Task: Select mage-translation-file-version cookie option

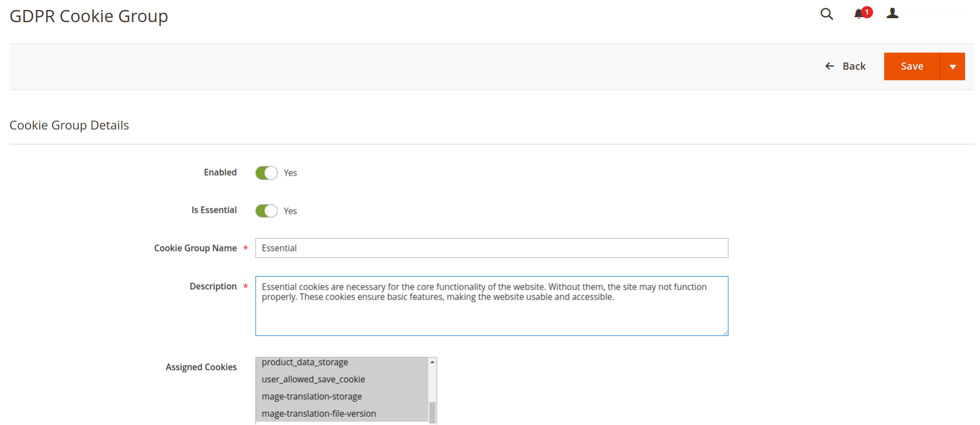Action: (319, 414)
